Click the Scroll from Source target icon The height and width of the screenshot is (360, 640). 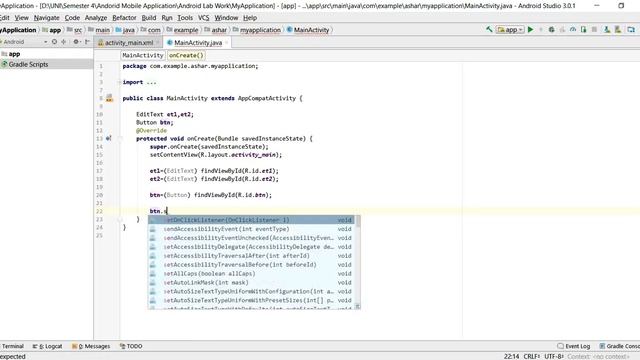click(54, 42)
